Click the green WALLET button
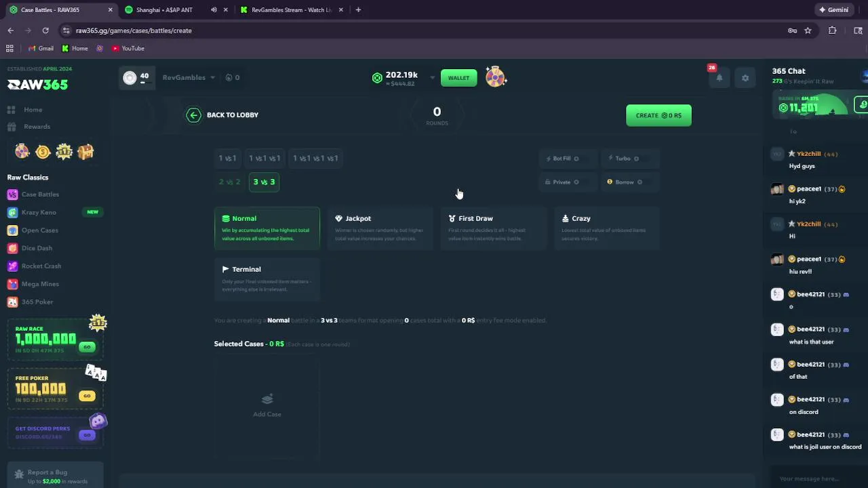Image resolution: width=868 pixels, height=488 pixels. 458,78
